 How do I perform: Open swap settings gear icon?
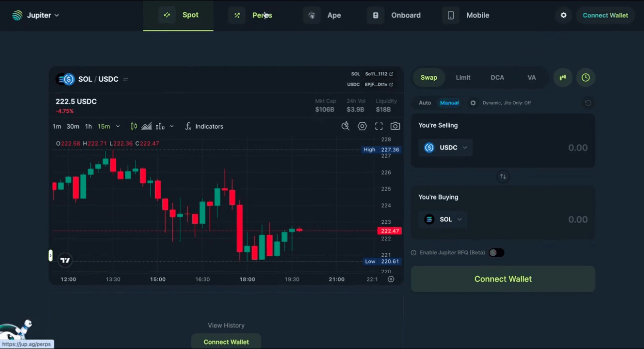473,103
